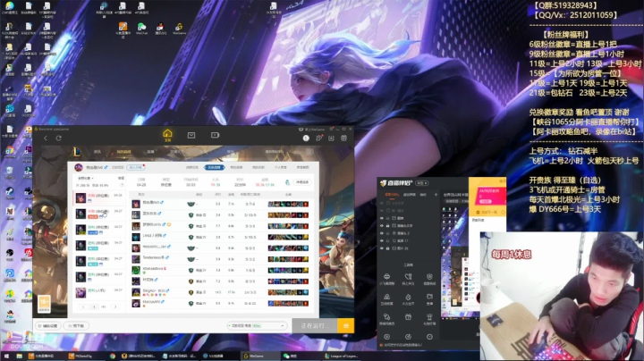644x361 pixels.
Task: Open the Chrome taskbar icon
Action: [x=112, y=356]
